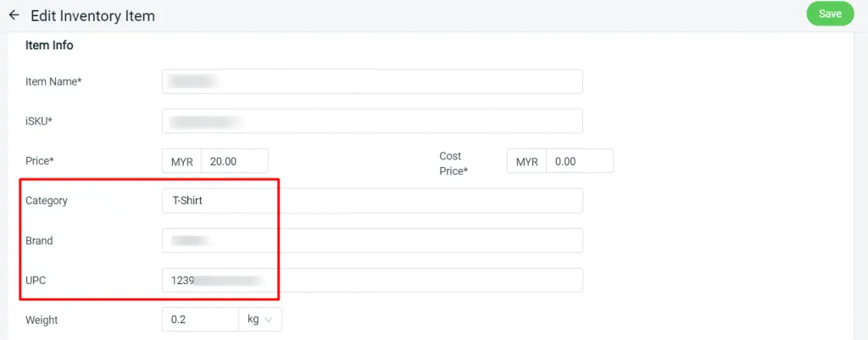Click the Edit Inventory Item page title
Viewport: 868px width, 340px height.
pos(92,15)
